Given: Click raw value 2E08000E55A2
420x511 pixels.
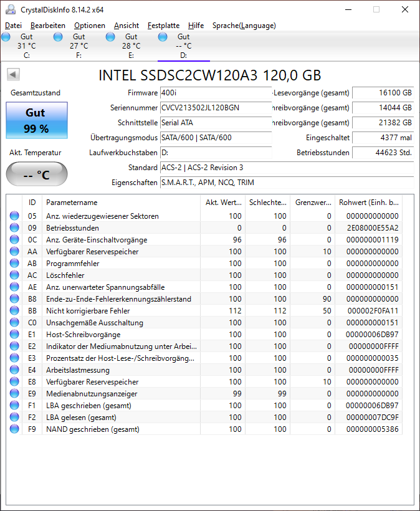Looking at the screenshot, I should pos(373,228).
